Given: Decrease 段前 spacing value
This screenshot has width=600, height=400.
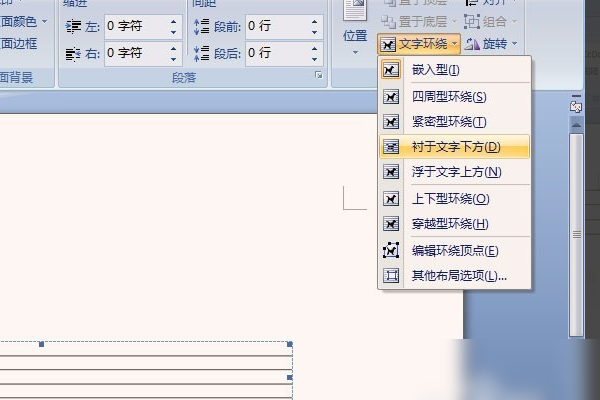Looking at the screenshot, I should click(x=315, y=33).
